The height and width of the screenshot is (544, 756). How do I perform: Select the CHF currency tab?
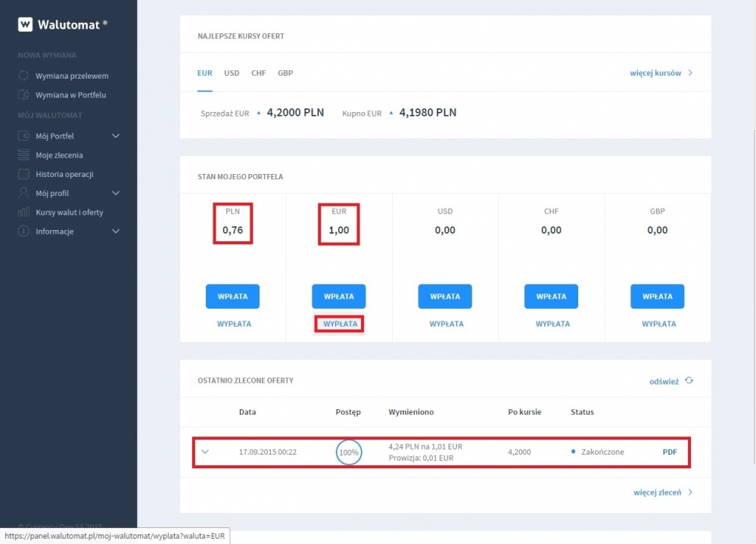tap(258, 73)
